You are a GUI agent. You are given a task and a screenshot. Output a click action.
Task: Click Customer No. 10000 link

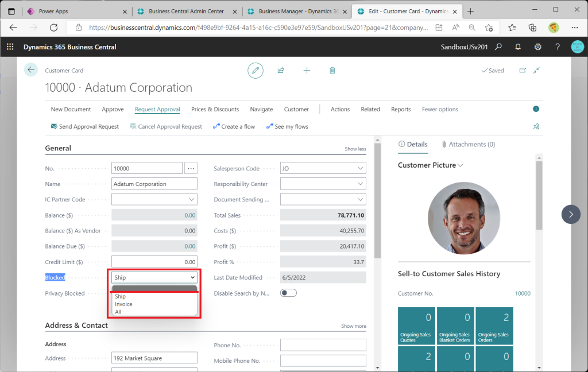pos(523,293)
